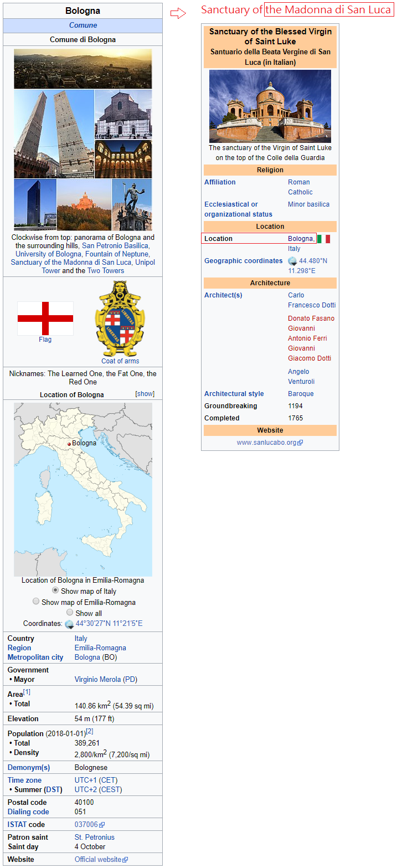Viewport: 397px width, 868px height.
Task: Select the Show map of Italy radio button
Action: pos(55,590)
